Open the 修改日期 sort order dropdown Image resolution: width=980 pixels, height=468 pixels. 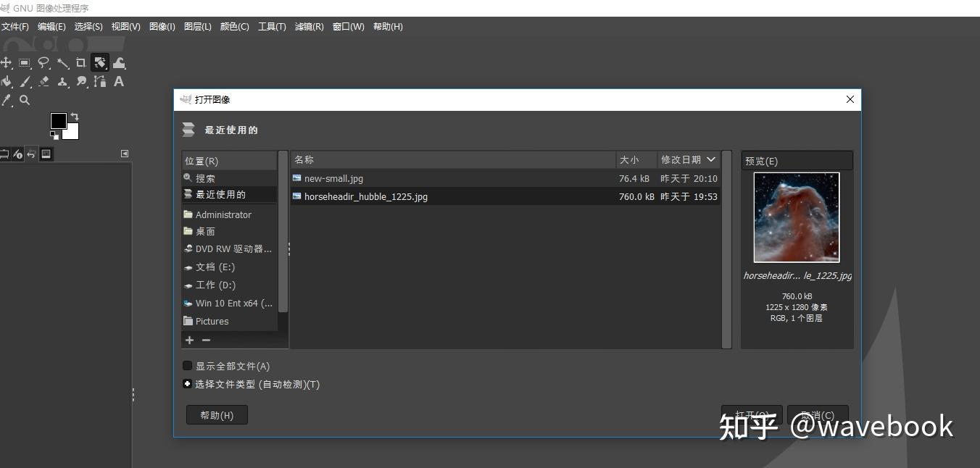[689, 159]
